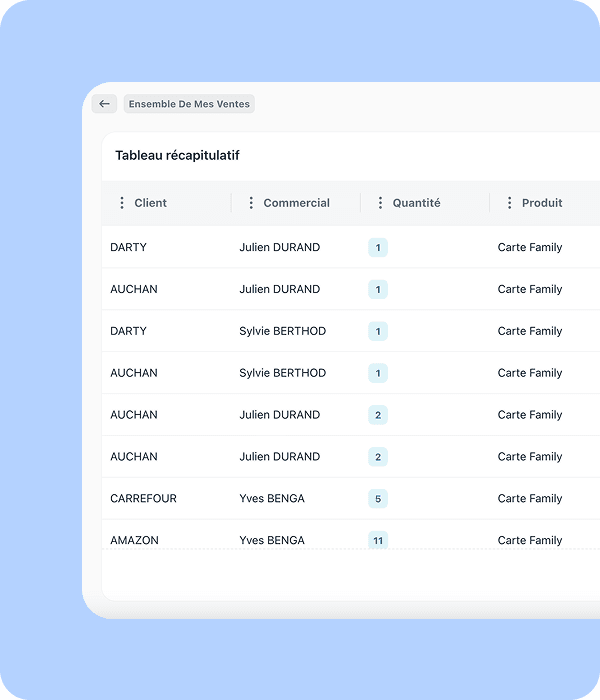This screenshot has width=600, height=700.
Task: Select Yves BENGA in the CARREFOUR row
Action: [272, 498]
